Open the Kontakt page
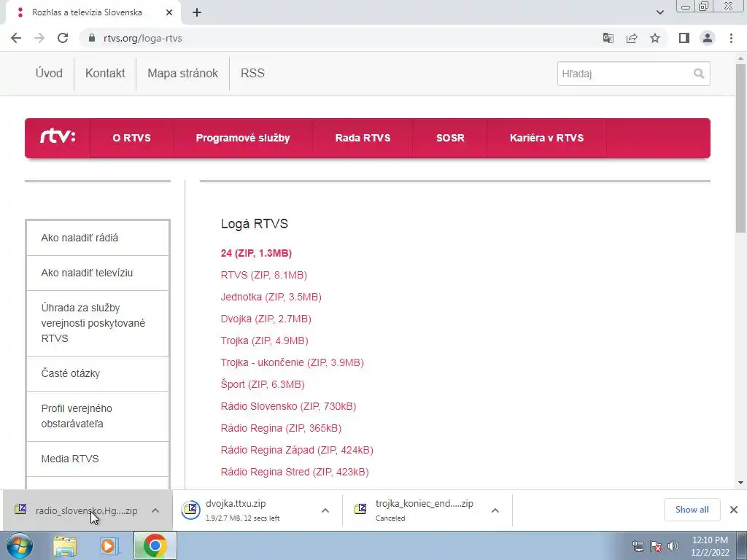The image size is (747, 560). click(105, 74)
